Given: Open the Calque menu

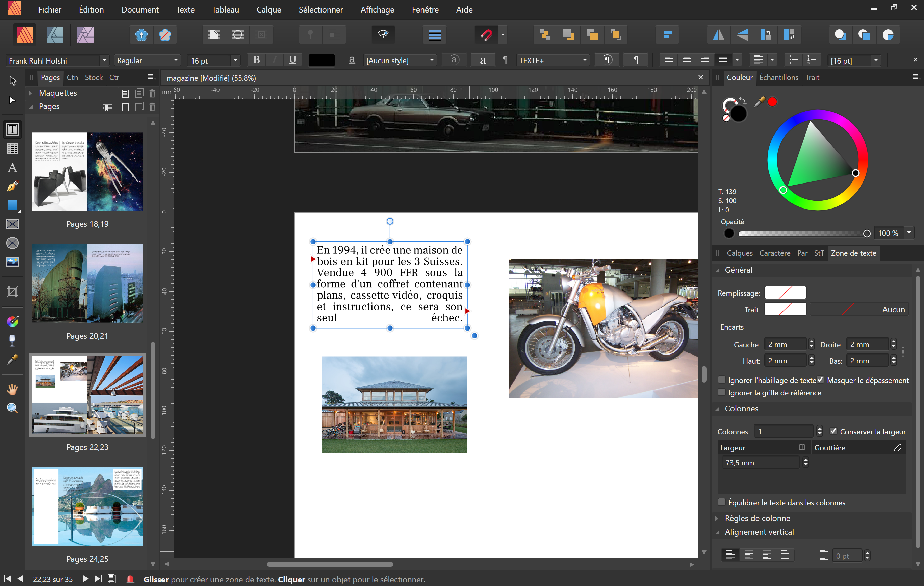Looking at the screenshot, I should point(268,9).
